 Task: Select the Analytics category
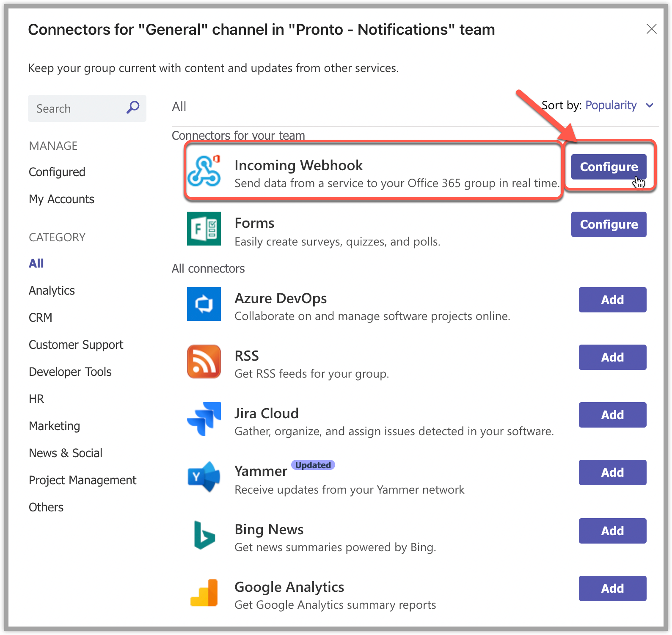(52, 290)
